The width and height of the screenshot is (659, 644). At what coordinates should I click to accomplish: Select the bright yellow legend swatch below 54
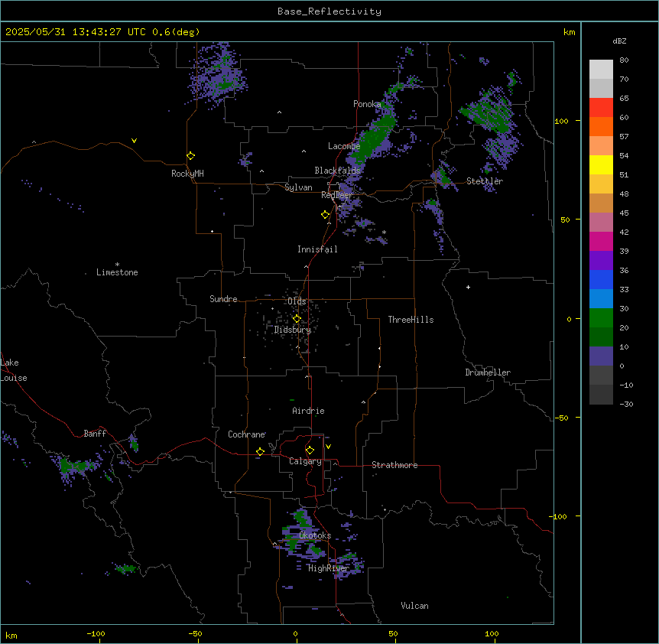pos(601,164)
